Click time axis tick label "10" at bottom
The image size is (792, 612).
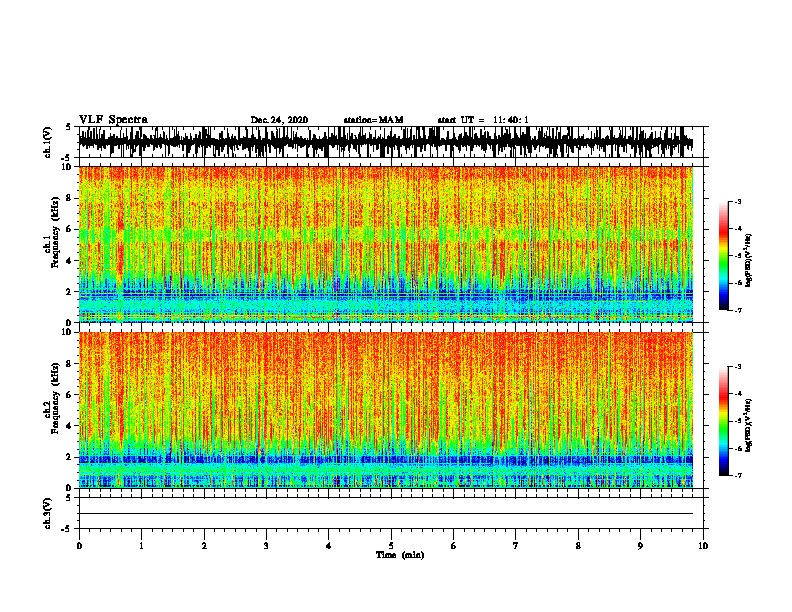pos(703,546)
